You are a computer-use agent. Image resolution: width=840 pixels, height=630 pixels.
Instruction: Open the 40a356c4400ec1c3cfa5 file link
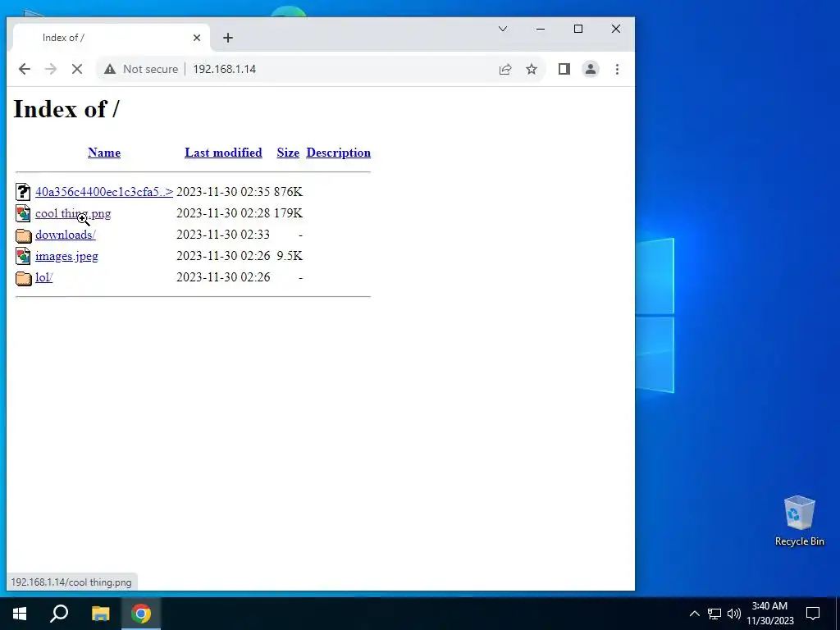tap(104, 192)
